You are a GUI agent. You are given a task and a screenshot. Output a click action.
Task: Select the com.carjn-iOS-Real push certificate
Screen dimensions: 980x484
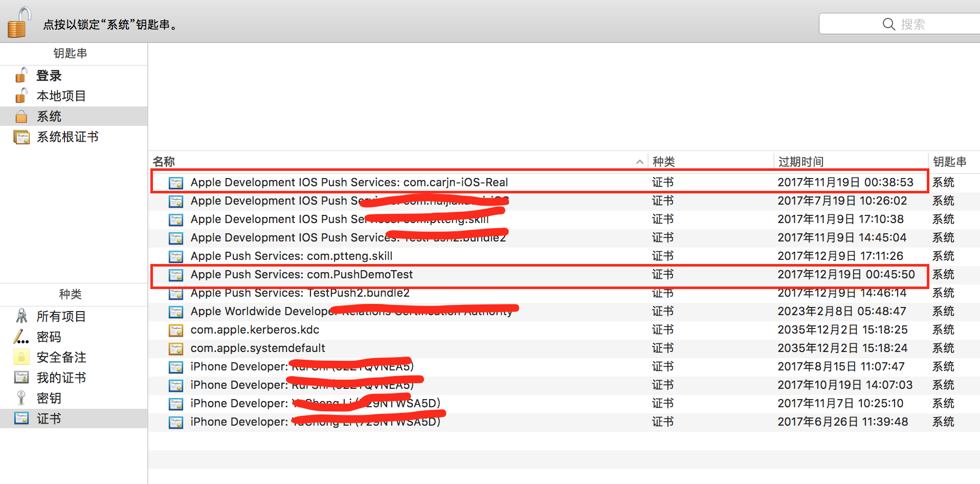click(349, 182)
